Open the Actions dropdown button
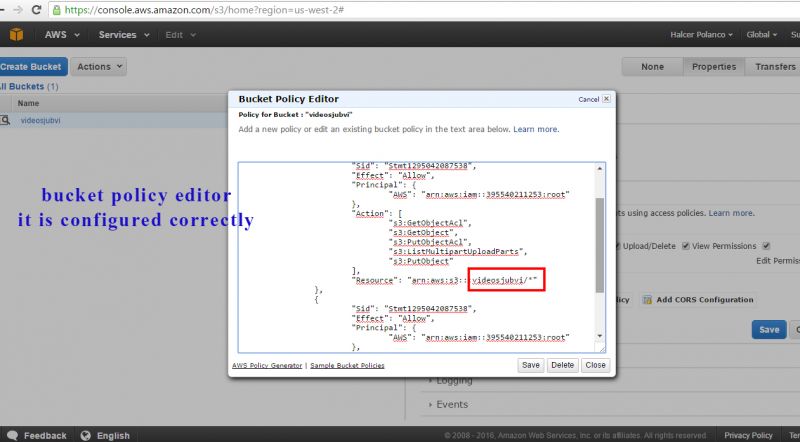This screenshot has width=800, height=442. click(x=98, y=66)
